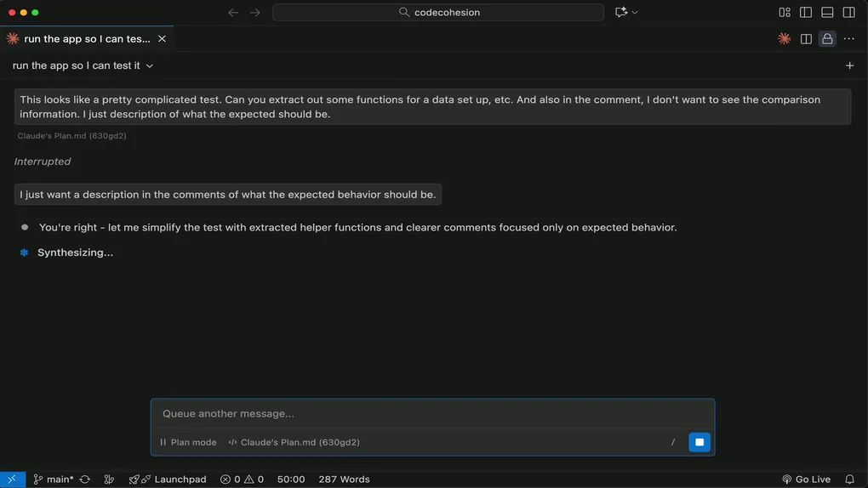Image resolution: width=868 pixels, height=488 pixels.
Task: Stop the running response with the blue button
Action: pos(700,442)
